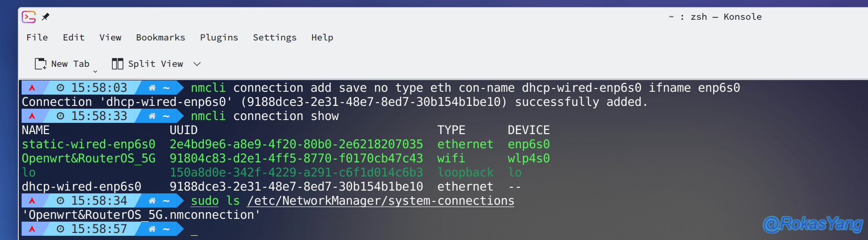
Task: Click the Arch logo in the 15:58:03 prompt
Action: 32,88
